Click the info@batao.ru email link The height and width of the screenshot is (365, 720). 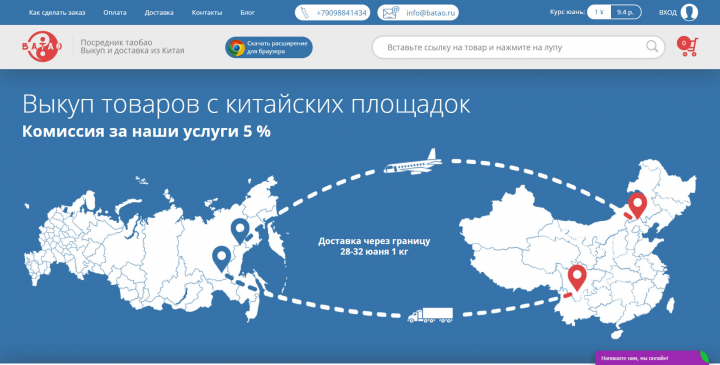pyautogui.click(x=431, y=13)
